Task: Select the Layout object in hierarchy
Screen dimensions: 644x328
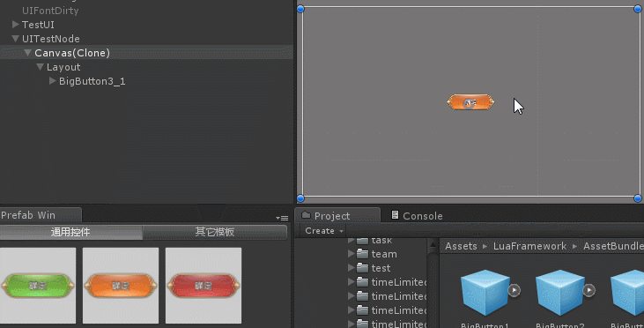Action: coord(63,67)
